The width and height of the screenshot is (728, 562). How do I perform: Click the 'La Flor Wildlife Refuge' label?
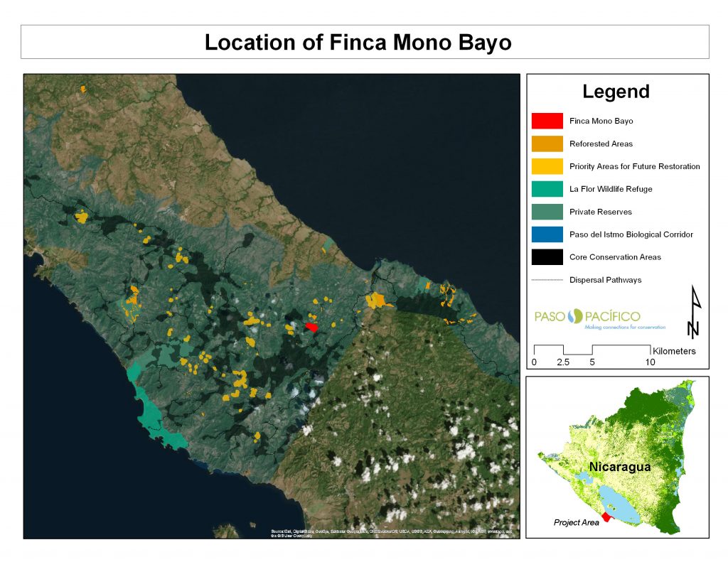(611, 189)
